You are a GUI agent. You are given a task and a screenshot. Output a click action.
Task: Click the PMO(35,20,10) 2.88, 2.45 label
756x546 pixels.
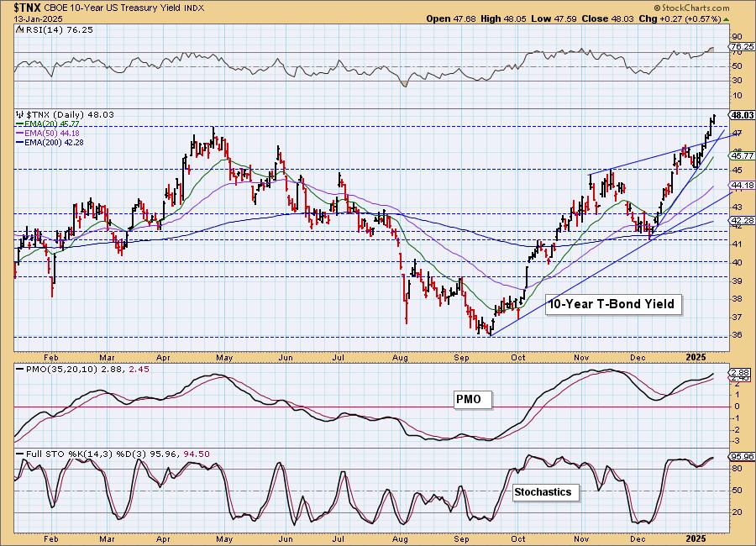click(83, 369)
